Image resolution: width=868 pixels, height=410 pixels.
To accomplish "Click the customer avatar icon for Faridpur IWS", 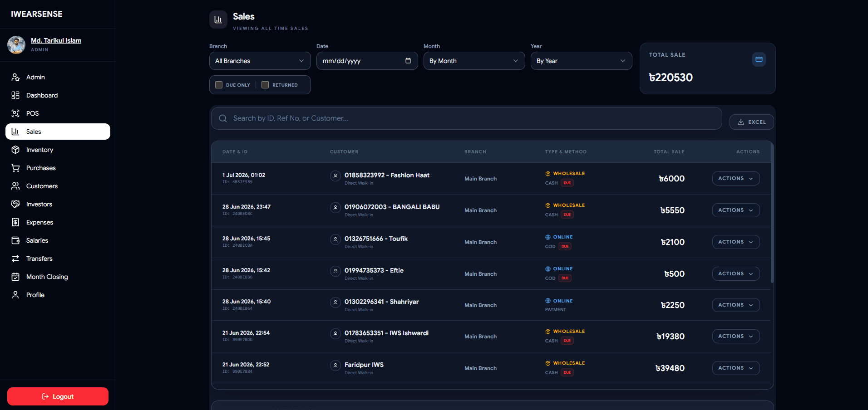I will (335, 366).
